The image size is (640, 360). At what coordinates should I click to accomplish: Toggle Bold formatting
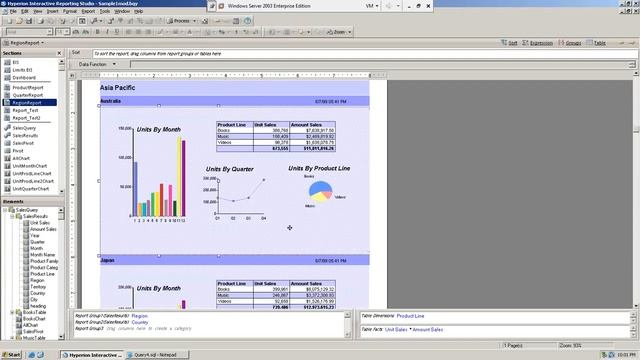coord(97,32)
